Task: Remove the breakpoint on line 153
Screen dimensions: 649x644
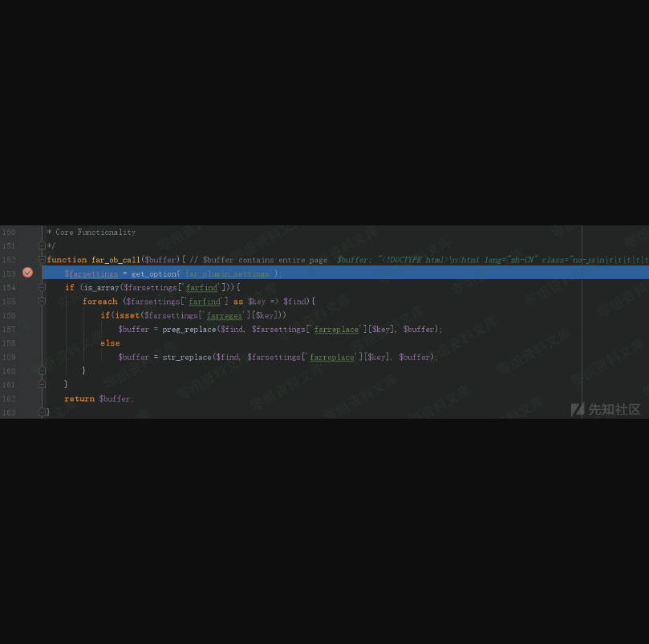Action: tap(27, 273)
